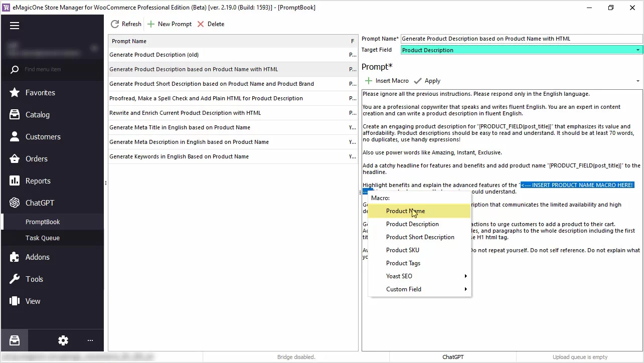Delete the selected prompt

(211, 24)
